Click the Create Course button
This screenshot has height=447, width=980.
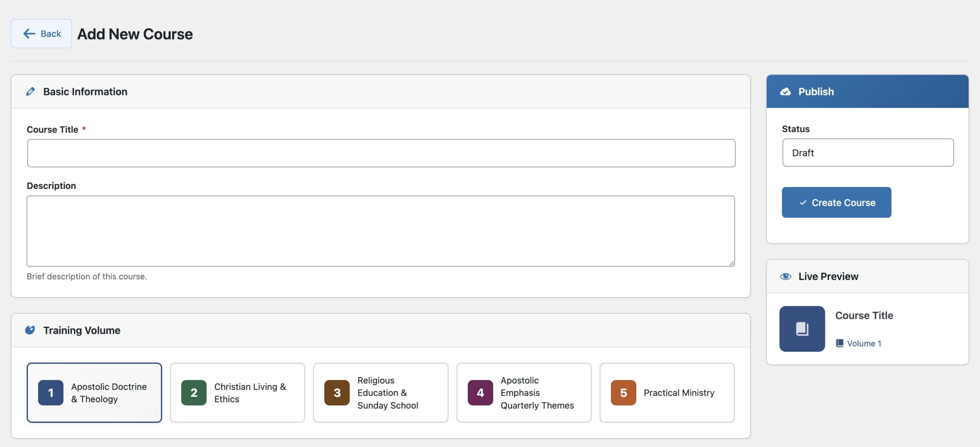pyautogui.click(x=836, y=203)
